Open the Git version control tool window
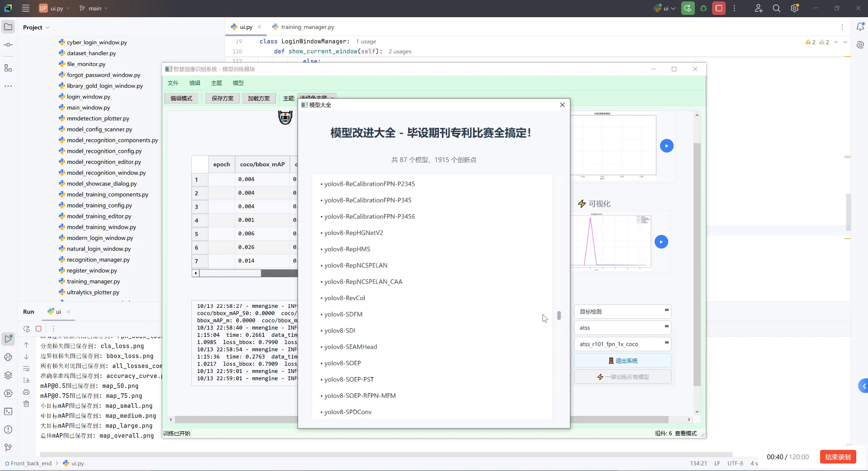The image size is (868, 471). click(8, 447)
